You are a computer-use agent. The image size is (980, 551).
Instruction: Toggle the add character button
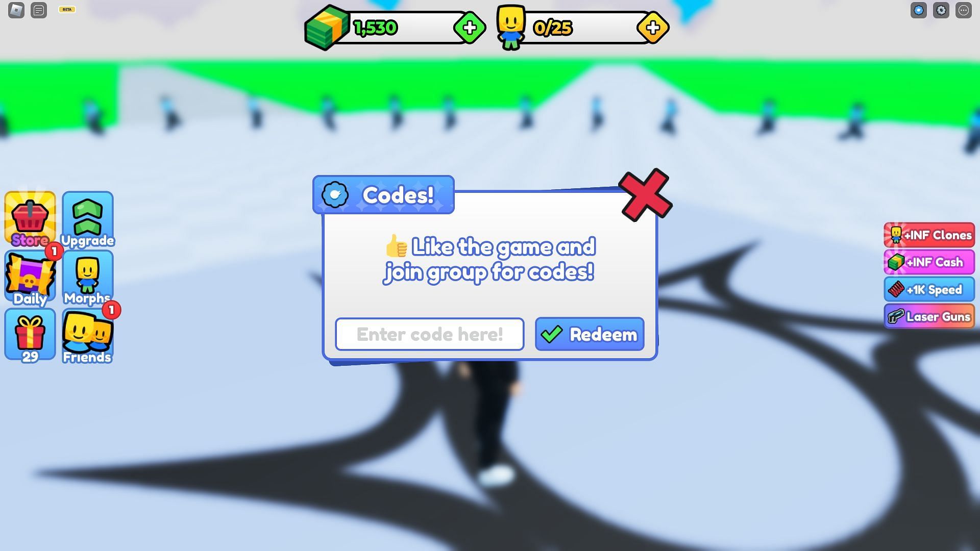(651, 27)
